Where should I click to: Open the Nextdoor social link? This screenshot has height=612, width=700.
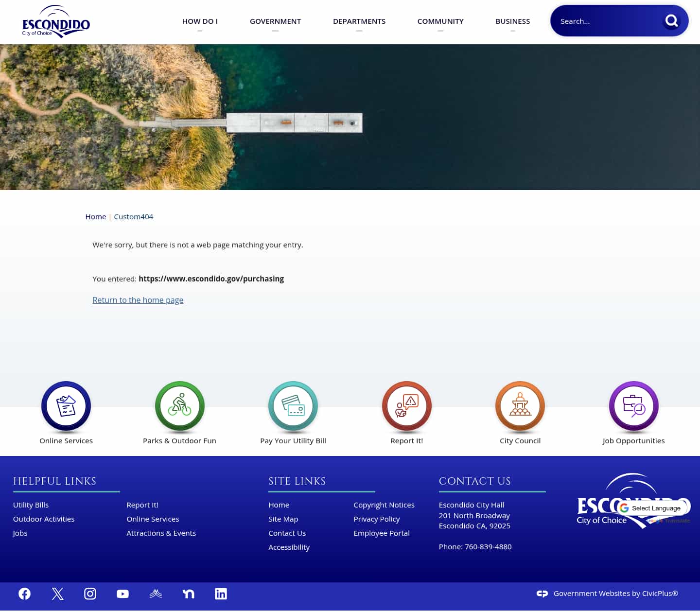click(x=188, y=594)
